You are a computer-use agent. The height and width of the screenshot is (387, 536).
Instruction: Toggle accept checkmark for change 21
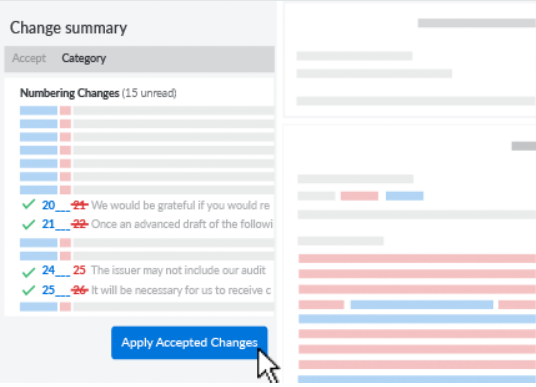point(28,224)
